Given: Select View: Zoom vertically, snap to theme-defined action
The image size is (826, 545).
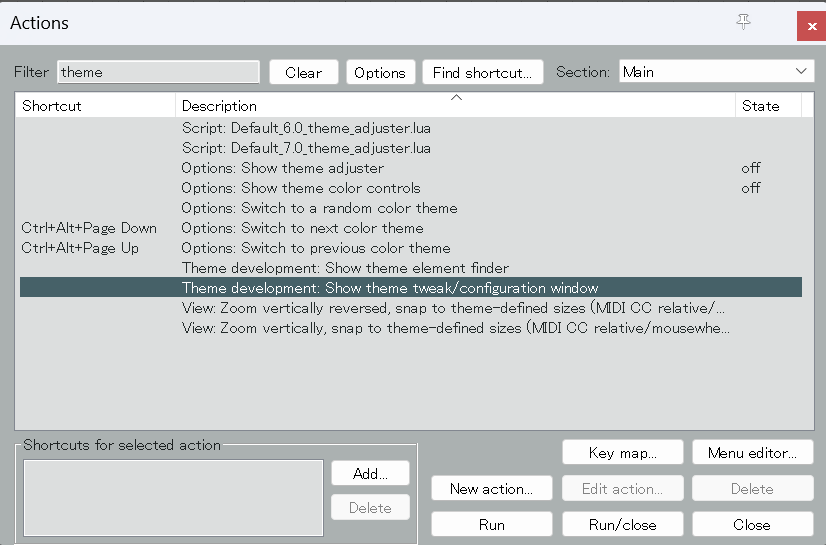Looking at the screenshot, I should tap(411, 328).
